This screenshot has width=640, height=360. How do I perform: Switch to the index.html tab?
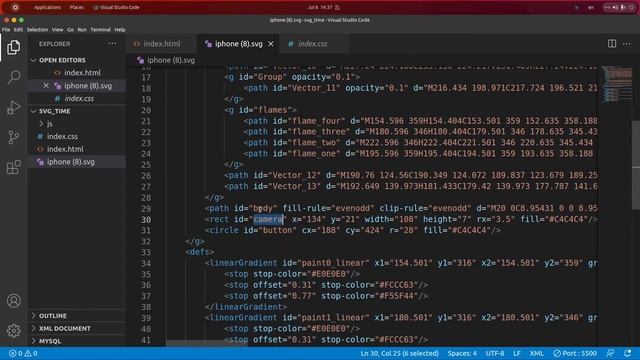point(162,44)
